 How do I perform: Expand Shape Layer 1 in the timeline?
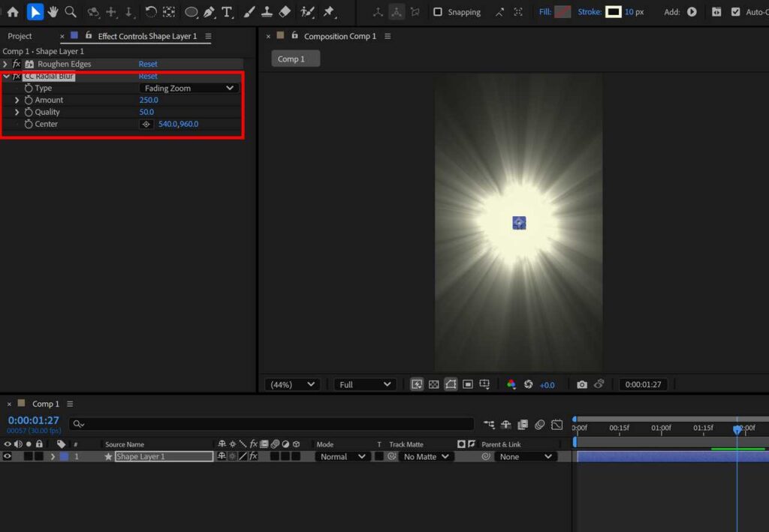click(53, 456)
